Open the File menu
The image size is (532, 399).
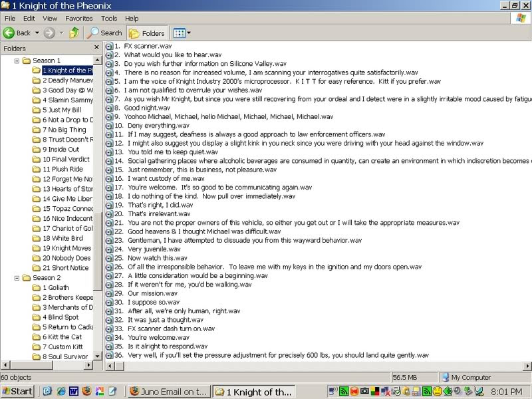[10, 19]
